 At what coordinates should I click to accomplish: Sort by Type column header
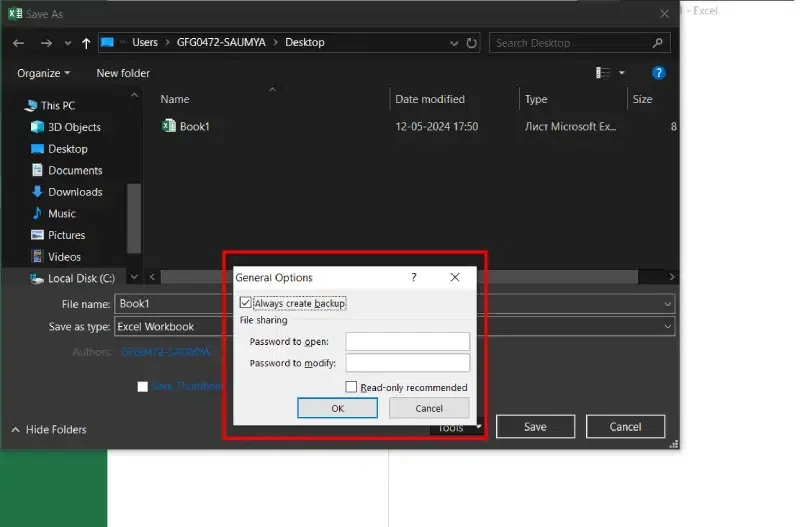536,99
